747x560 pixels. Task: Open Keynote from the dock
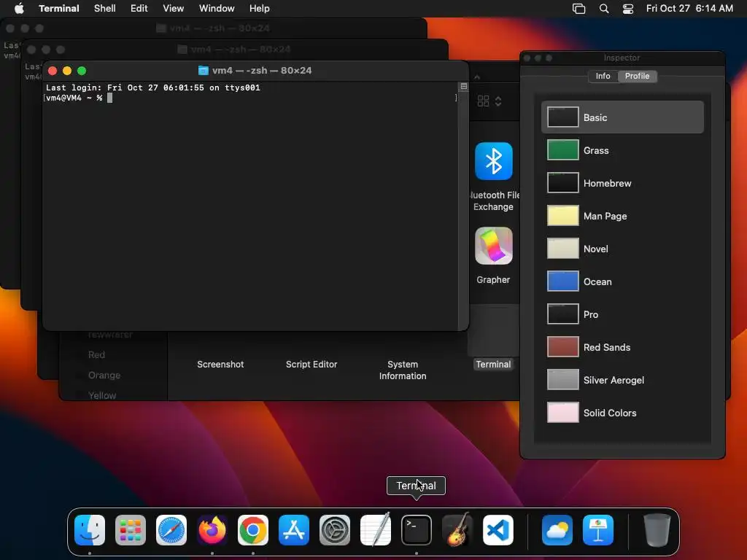click(x=598, y=530)
